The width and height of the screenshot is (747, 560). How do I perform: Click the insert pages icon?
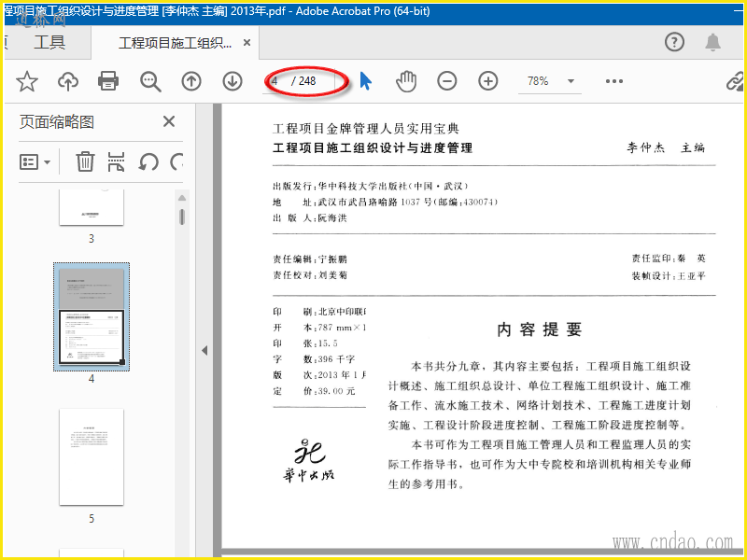(116, 161)
